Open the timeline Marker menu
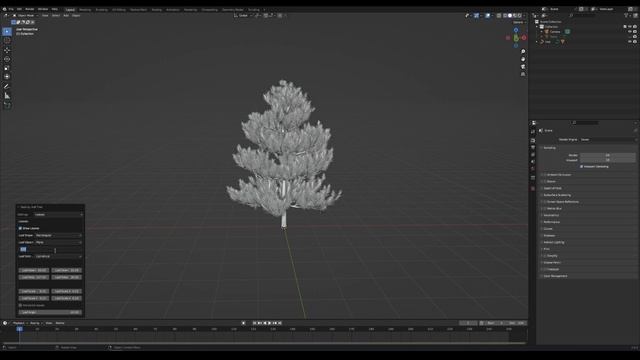 [x=60, y=323]
